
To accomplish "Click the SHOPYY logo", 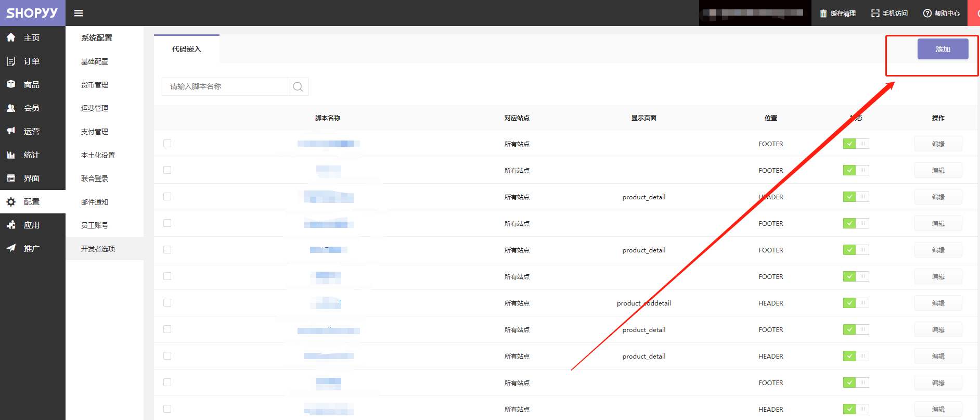I will (x=32, y=13).
